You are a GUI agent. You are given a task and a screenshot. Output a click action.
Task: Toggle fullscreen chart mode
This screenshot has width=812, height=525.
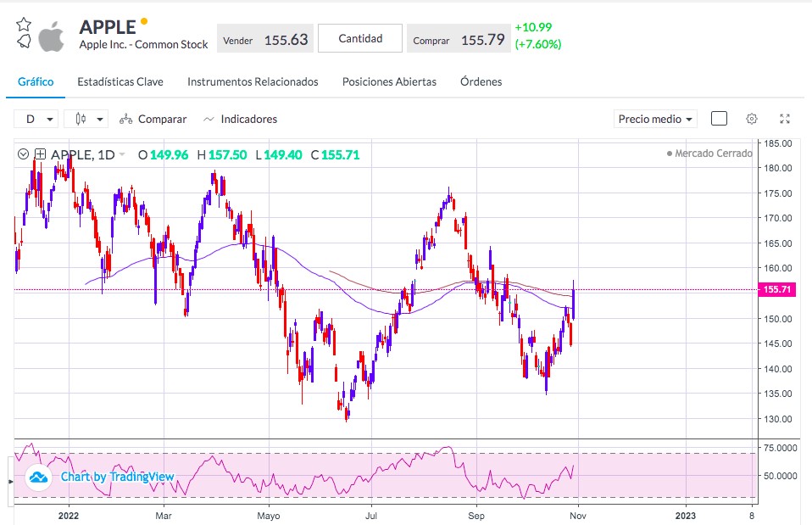tap(785, 119)
